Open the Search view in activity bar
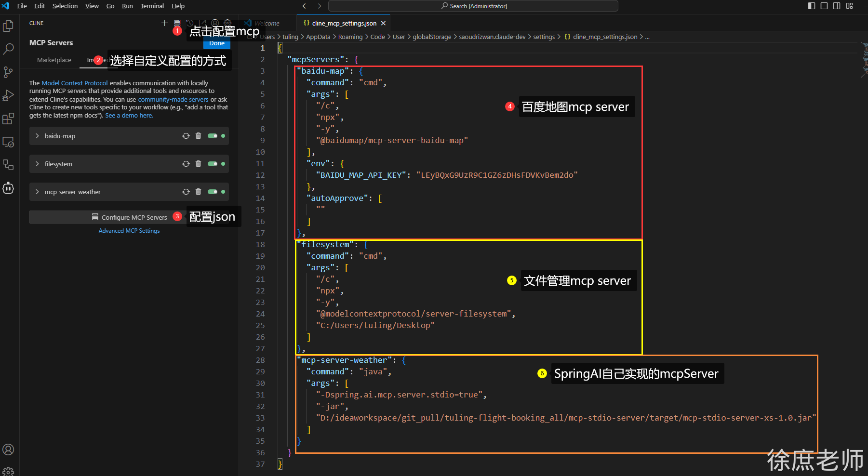The height and width of the screenshot is (476, 868). (8, 49)
